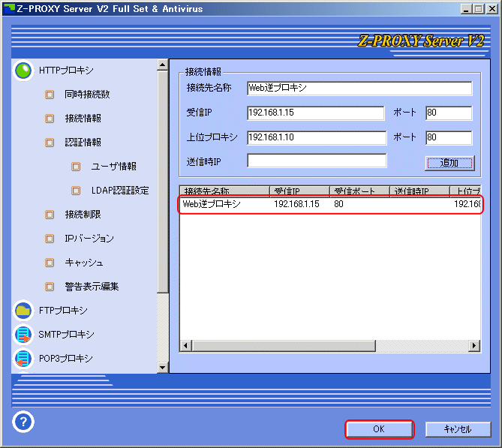Select HTTPプロキシ in the sidebar
The height and width of the screenshot is (448, 502).
pyautogui.click(x=66, y=71)
